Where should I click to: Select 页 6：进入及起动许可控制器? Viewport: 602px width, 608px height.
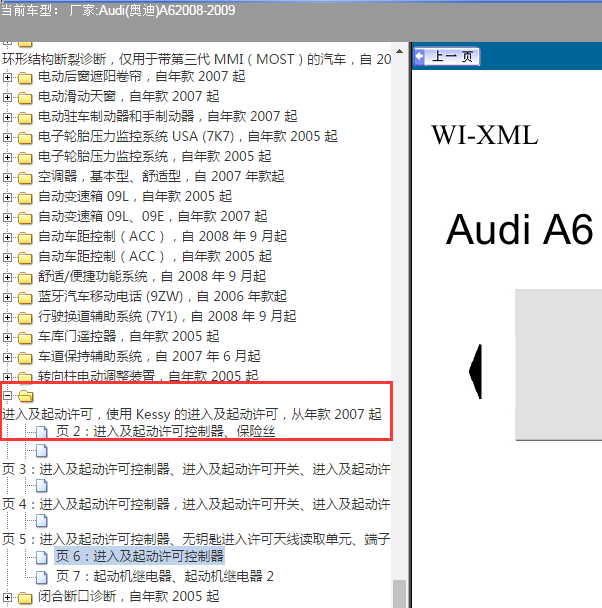[x=140, y=556]
